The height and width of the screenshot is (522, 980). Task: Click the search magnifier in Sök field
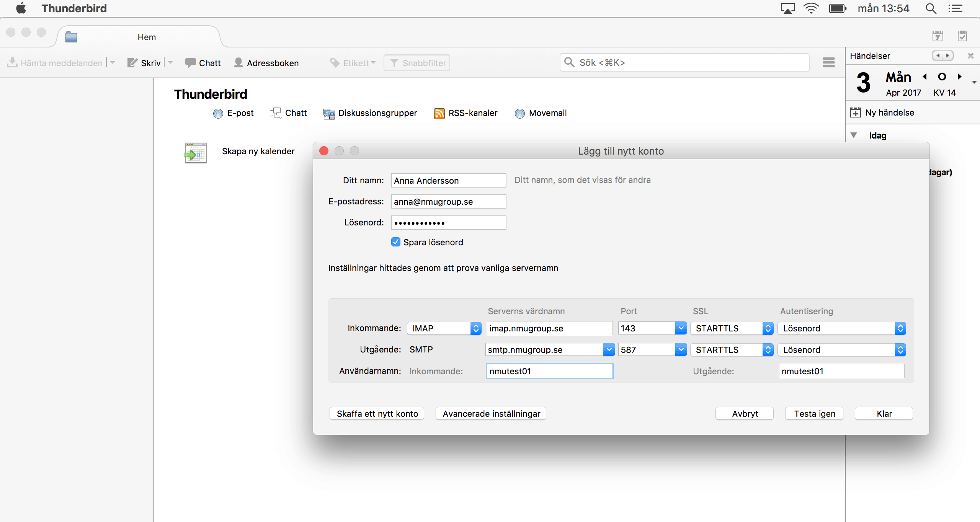tap(569, 62)
